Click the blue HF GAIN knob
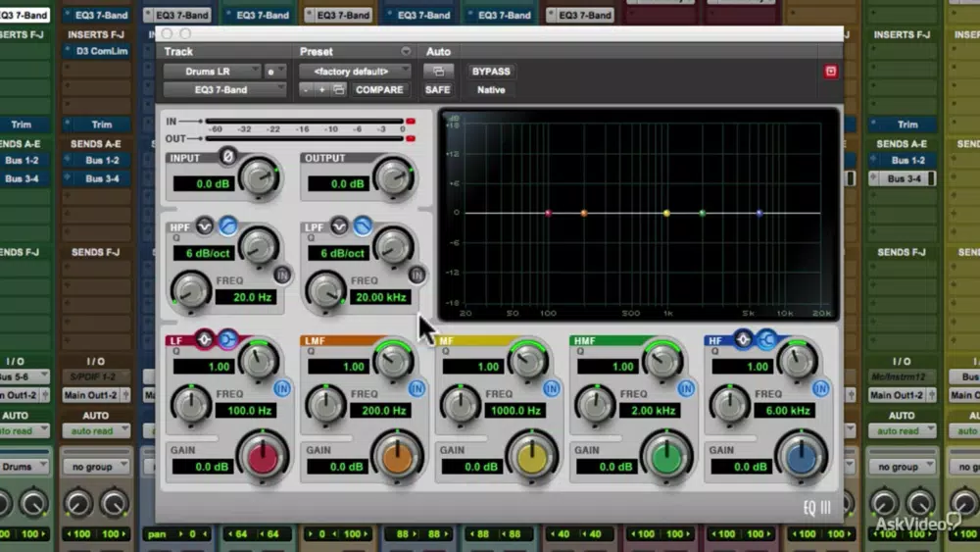Screen dimensions: 980x552 [802, 458]
